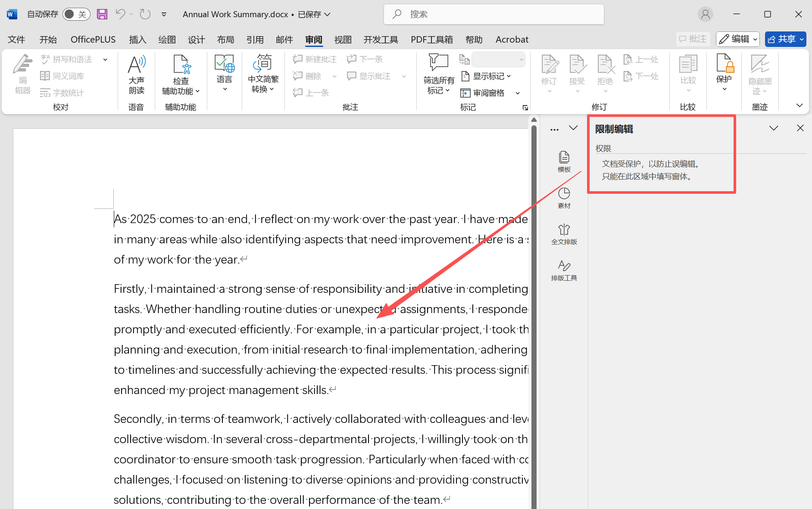The height and width of the screenshot is (509, 812).
Task: Click the Save icon in title bar
Action: tap(102, 14)
